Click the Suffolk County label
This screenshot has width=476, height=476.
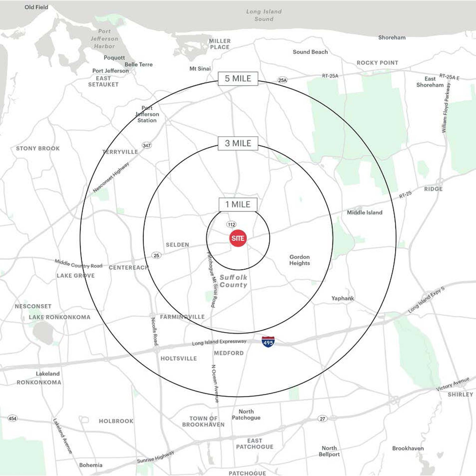coord(233,281)
